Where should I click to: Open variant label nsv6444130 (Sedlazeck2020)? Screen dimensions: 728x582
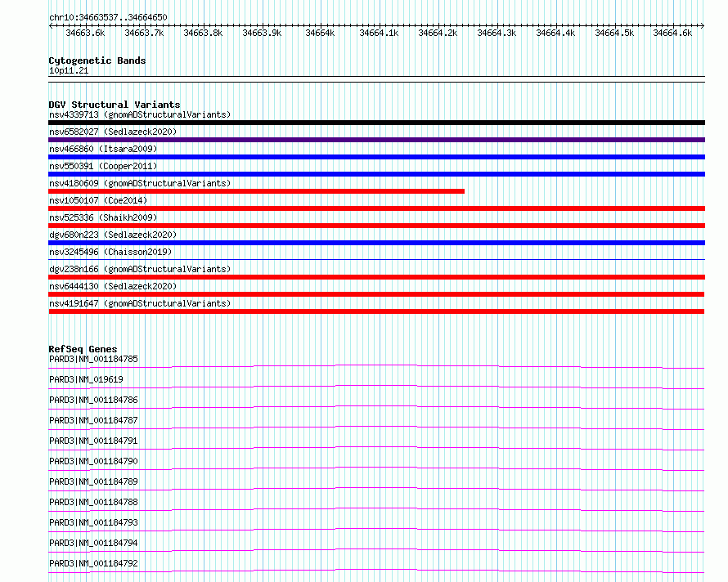[x=113, y=286]
